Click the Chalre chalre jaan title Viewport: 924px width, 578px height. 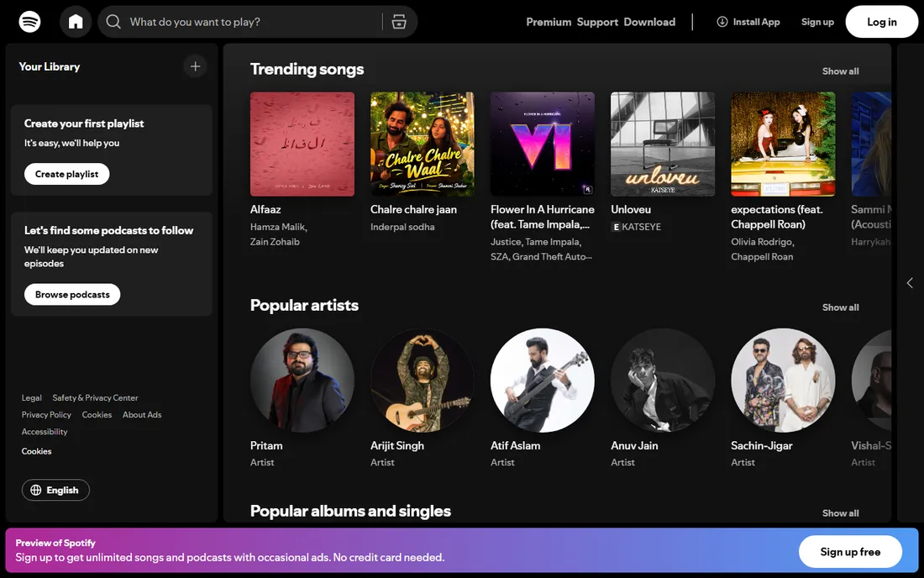point(413,209)
